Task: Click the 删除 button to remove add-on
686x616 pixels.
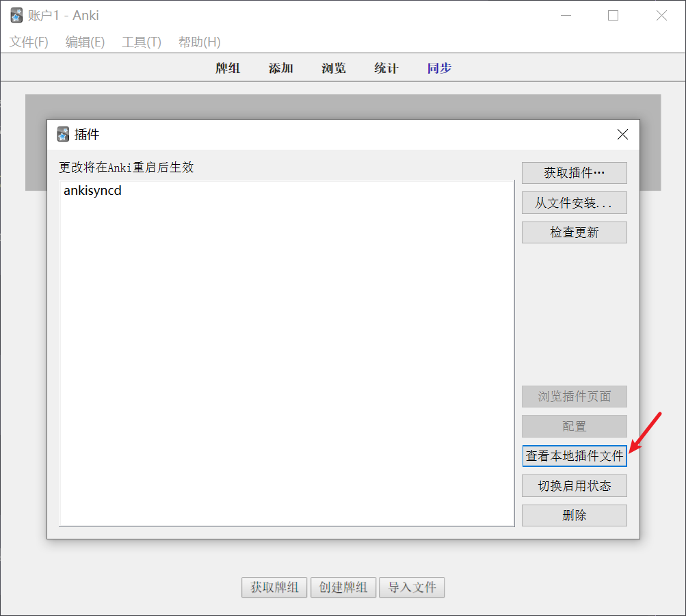Action: [x=574, y=515]
